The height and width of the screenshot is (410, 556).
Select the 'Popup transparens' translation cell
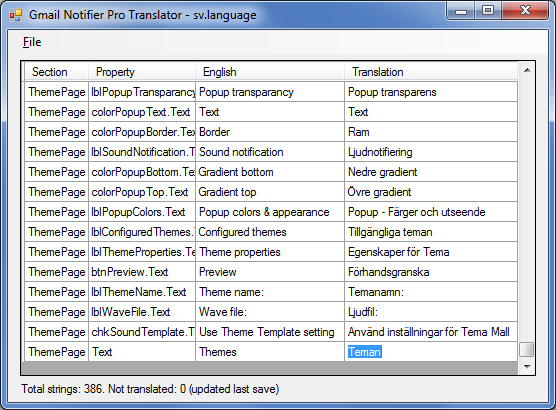click(x=430, y=92)
